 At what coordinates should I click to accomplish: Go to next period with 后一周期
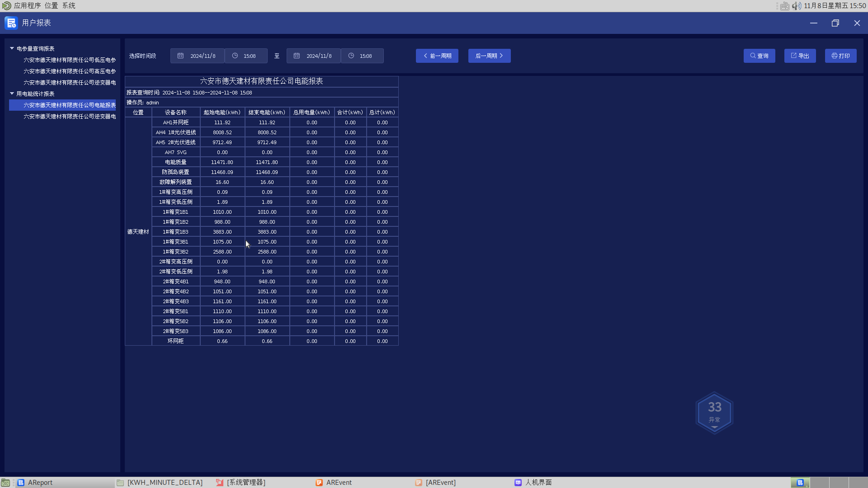[489, 56]
